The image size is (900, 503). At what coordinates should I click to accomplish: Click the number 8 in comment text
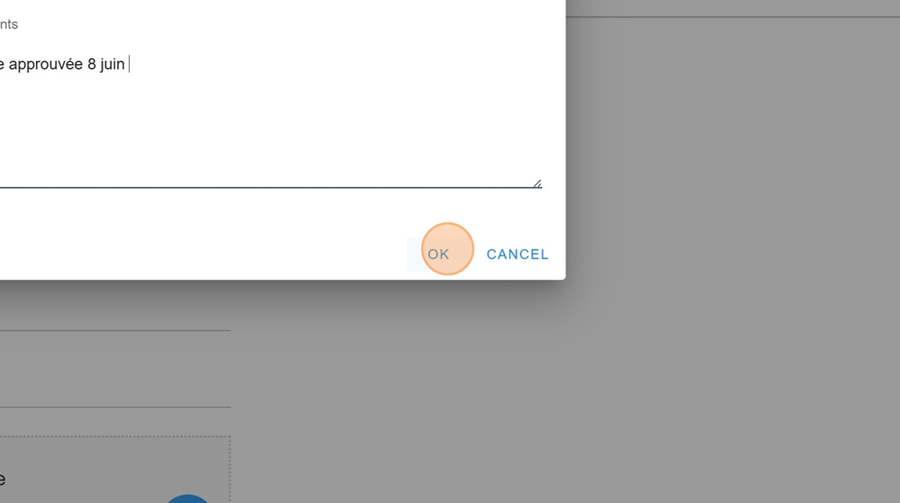click(91, 64)
